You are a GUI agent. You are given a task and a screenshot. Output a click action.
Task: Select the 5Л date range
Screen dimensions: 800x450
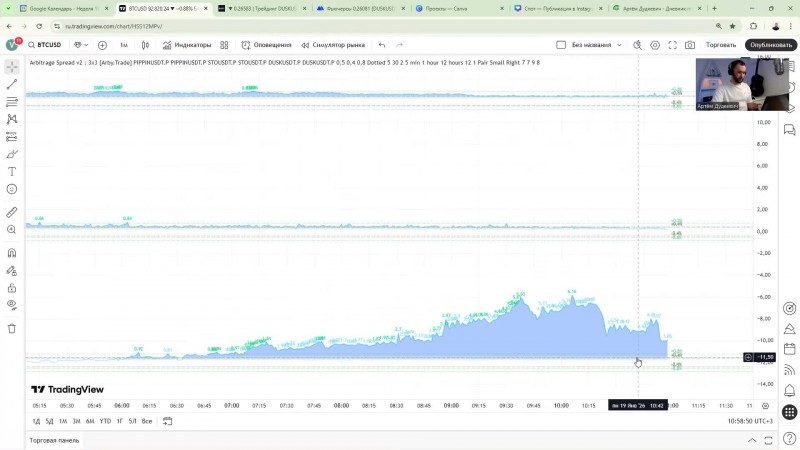(132, 421)
